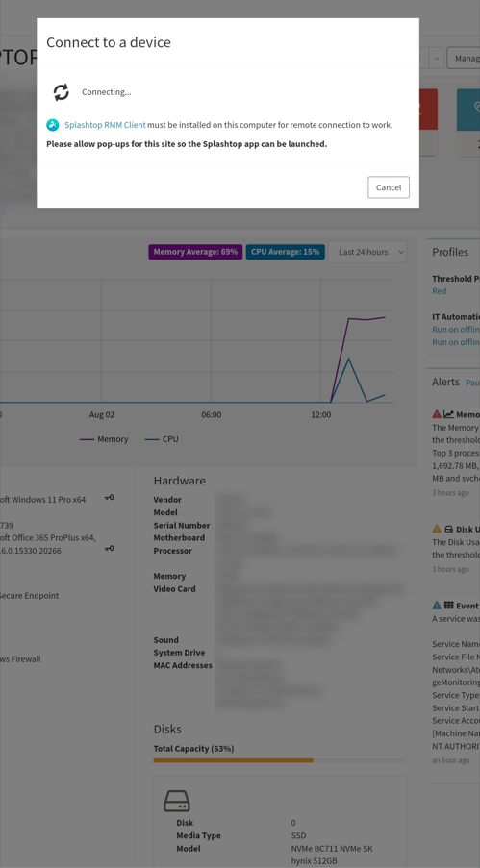Click the Memory Average 69% badge
The height and width of the screenshot is (868, 480).
(x=195, y=252)
